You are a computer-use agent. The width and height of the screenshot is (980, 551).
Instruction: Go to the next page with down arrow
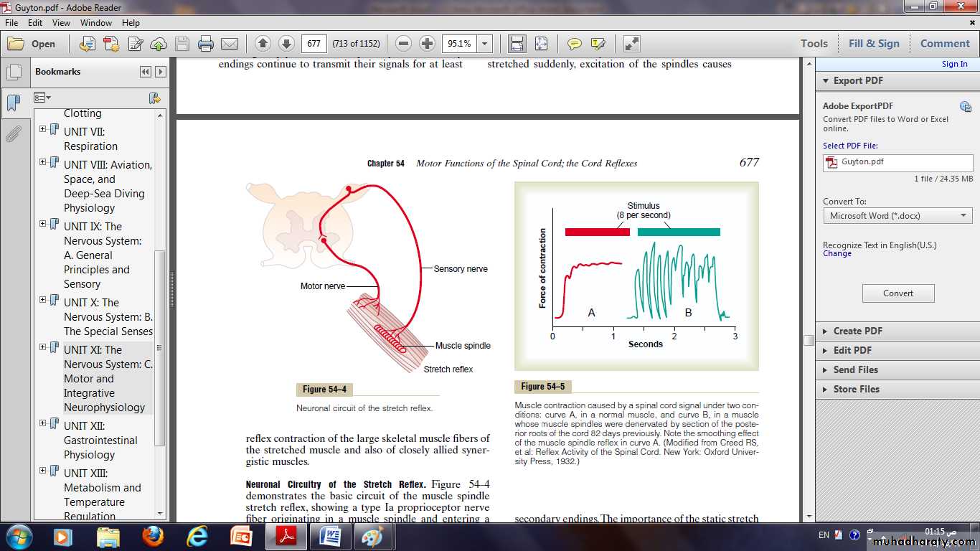pos(286,44)
